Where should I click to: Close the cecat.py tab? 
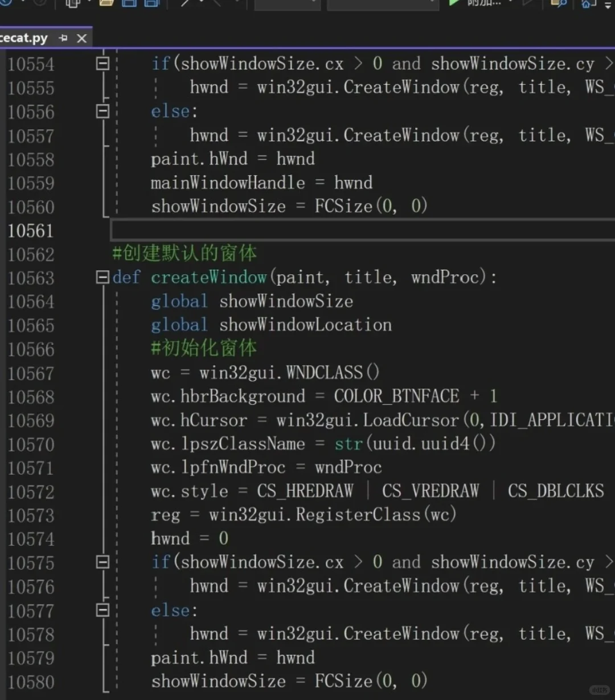[x=82, y=38]
